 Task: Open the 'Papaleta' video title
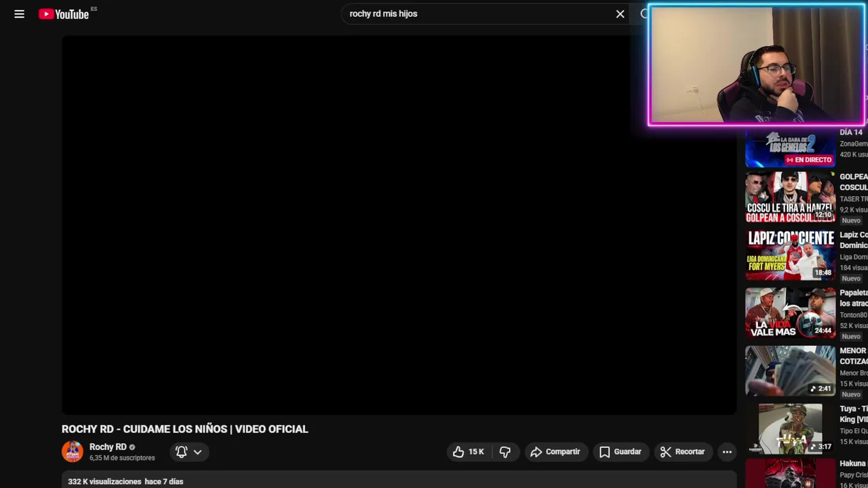tap(854, 298)
